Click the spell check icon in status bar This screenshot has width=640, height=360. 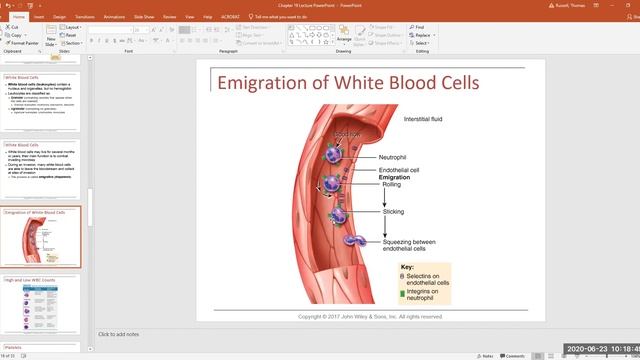click(24, 356)
